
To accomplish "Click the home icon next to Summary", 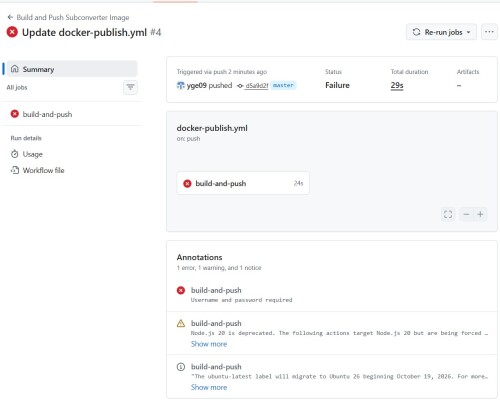I will point(15,69).
